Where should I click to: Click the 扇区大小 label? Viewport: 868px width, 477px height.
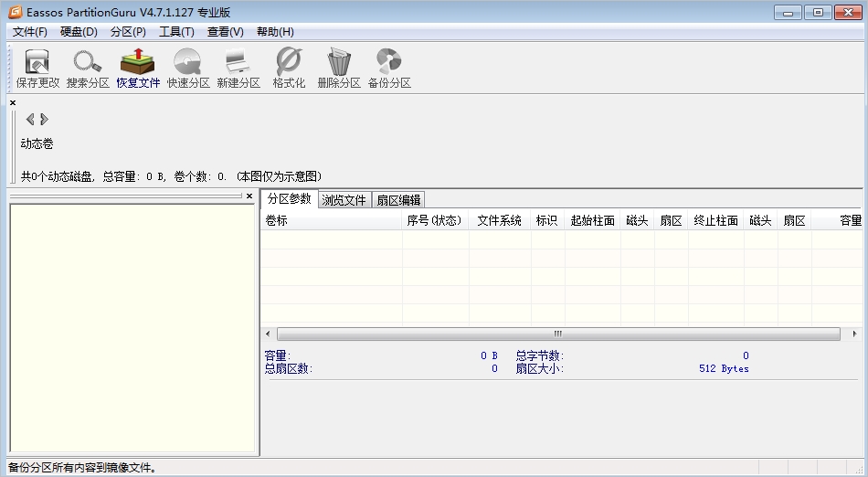(540, 368)
